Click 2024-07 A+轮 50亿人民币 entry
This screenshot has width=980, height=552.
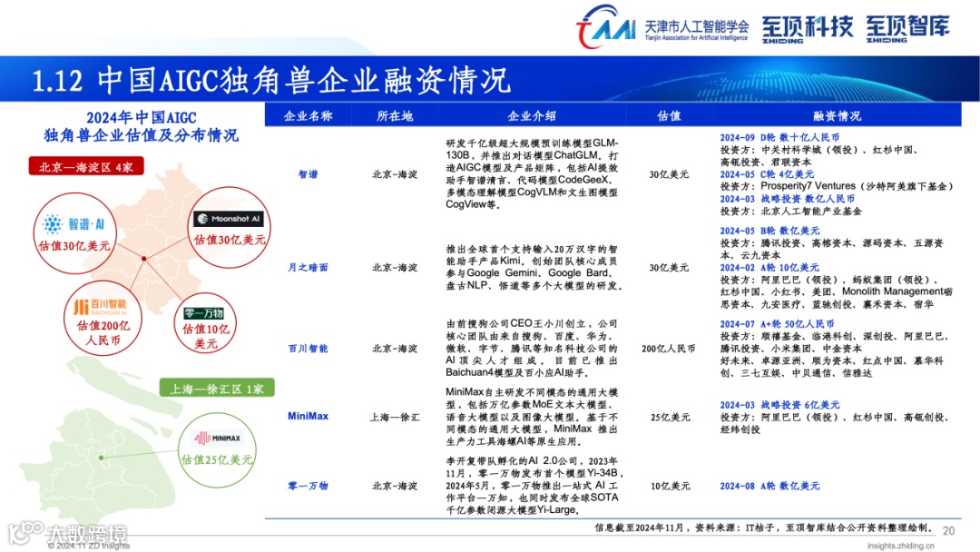click(777, 324)
